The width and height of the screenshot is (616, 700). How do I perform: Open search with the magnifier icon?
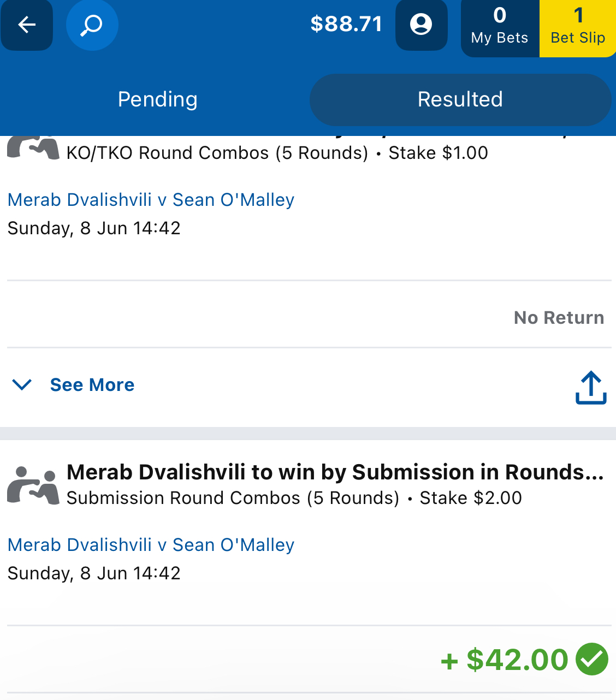pyautogui.click(x=92, y=25)
